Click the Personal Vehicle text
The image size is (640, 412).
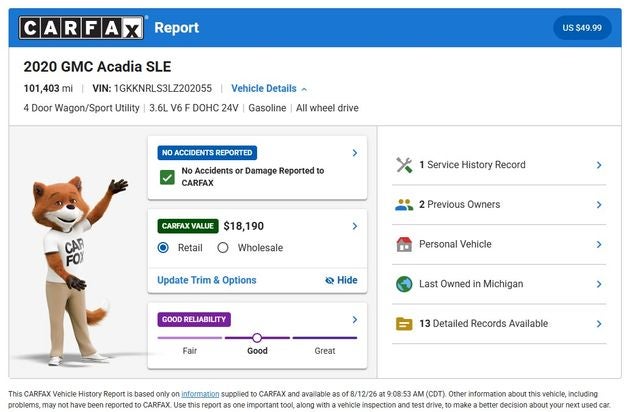tap(455, 244)
